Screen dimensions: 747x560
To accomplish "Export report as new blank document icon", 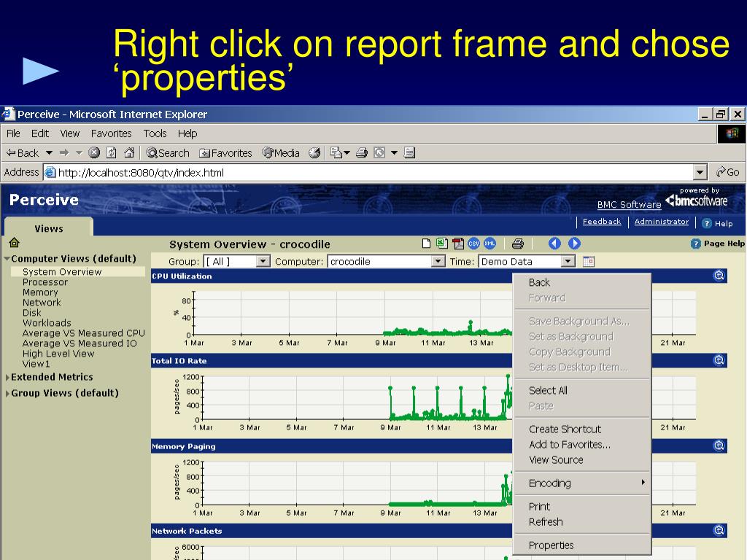I will click(x=426, y=244).
